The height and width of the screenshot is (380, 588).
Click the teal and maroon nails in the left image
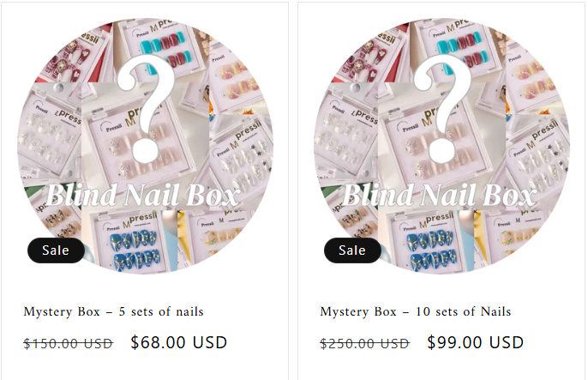[x=163, y=50]
